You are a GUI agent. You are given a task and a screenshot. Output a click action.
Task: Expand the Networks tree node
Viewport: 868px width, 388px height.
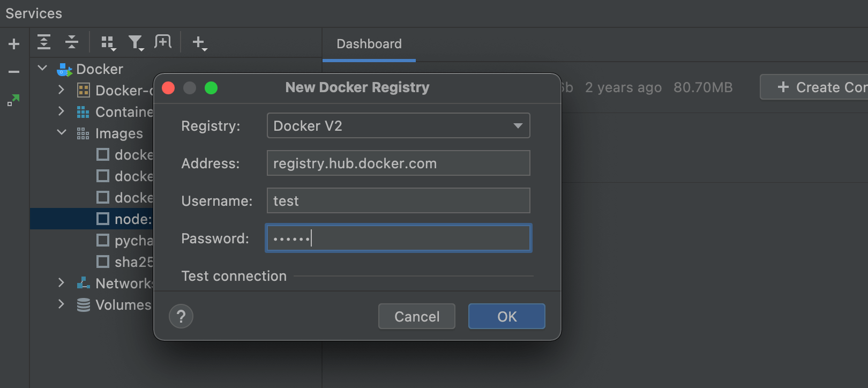coord(62,283)
